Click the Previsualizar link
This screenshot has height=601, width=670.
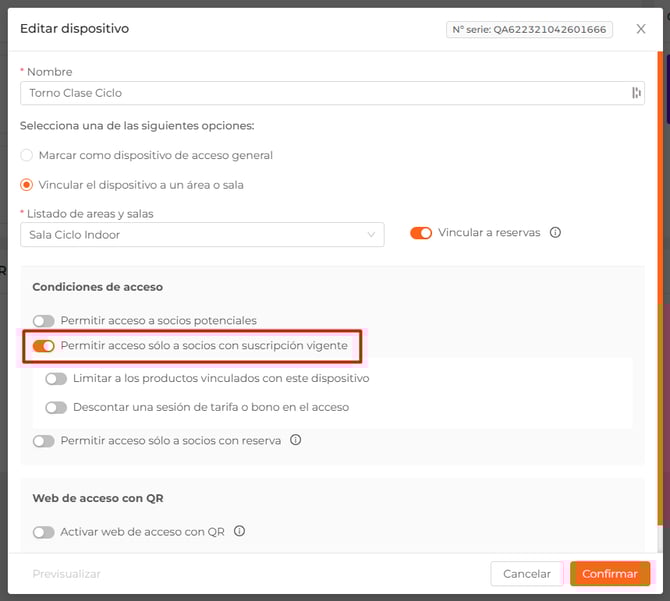(x=66, y=574)
